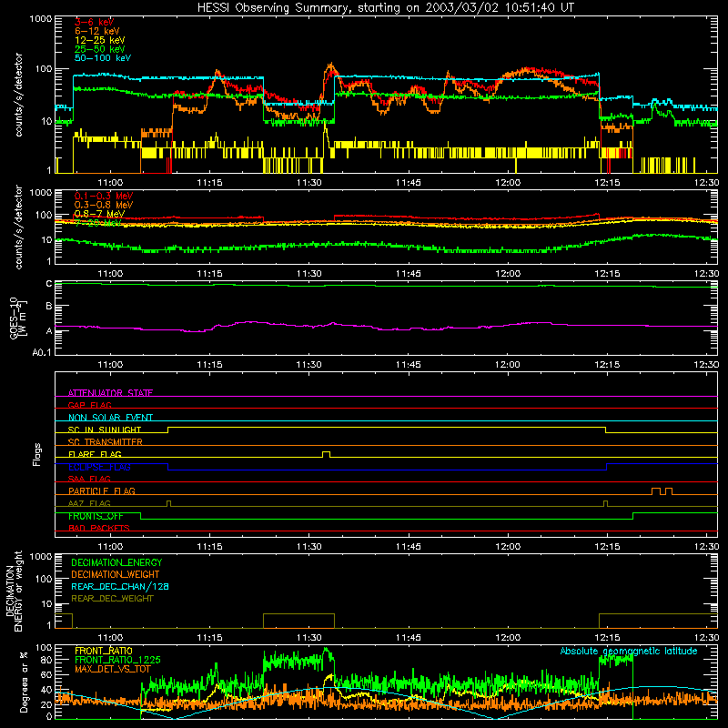Click the 'BAD PACKETS' flag label
Screen dimensions: 728x728
click(99, 528)
